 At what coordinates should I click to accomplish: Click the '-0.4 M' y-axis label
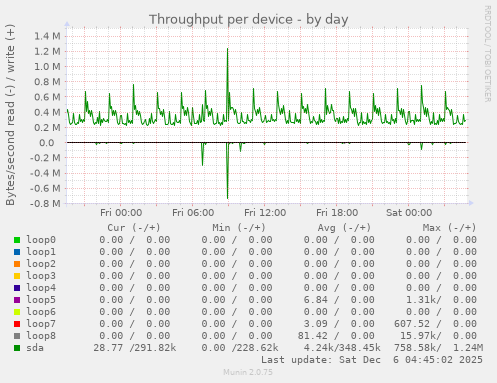coord(45,173)
